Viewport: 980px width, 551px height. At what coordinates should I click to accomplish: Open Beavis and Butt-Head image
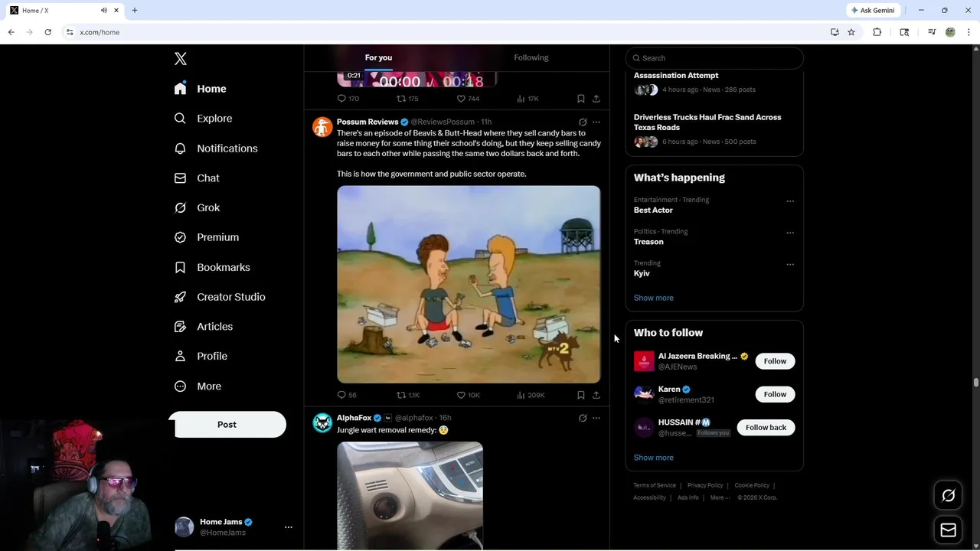(469, 284)
